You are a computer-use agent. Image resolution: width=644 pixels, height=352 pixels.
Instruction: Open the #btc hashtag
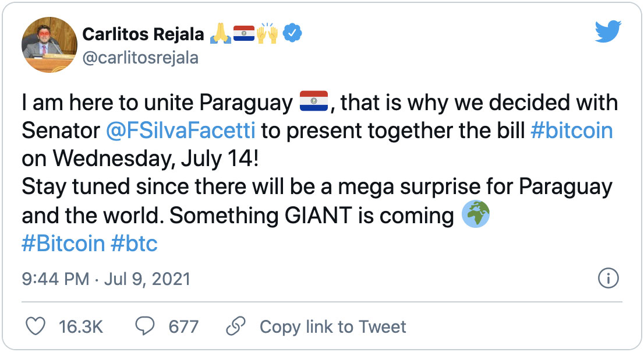[134, 244]
